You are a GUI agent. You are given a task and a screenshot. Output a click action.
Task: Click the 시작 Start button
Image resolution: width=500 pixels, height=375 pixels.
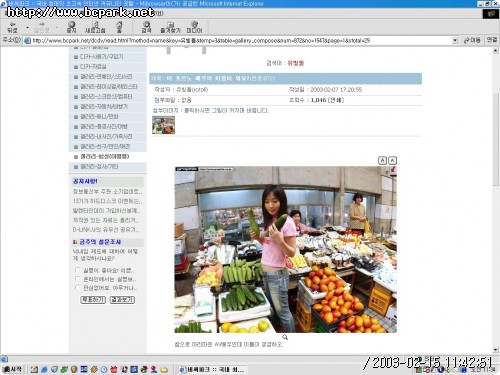point(12,369)
